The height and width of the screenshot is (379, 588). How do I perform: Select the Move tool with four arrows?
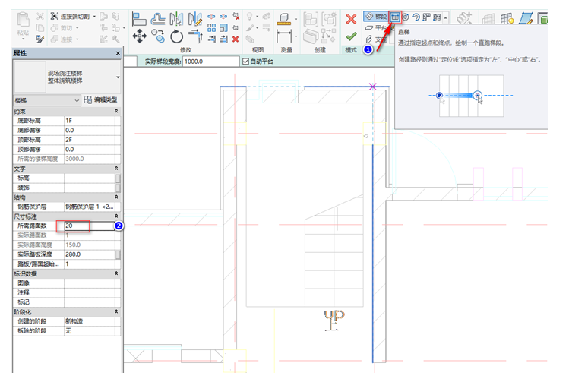[140, 36]
